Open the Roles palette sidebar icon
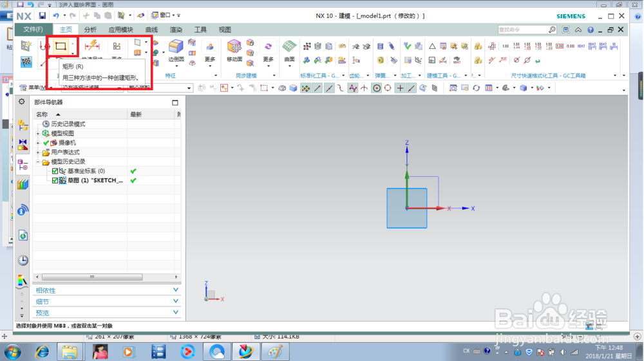Image resolution: width=644 pixels, height=361 pixels. (23, 281)
